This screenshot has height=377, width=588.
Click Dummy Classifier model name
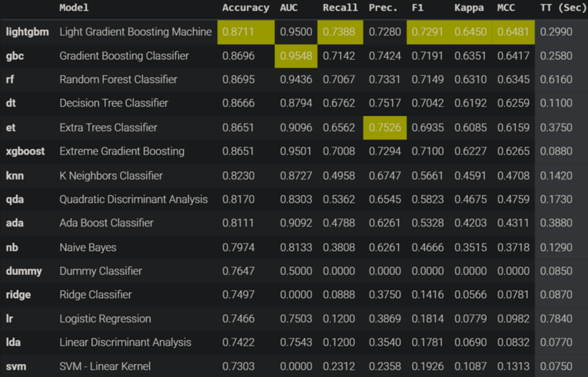pyautogui.click(x=101, y=271)
